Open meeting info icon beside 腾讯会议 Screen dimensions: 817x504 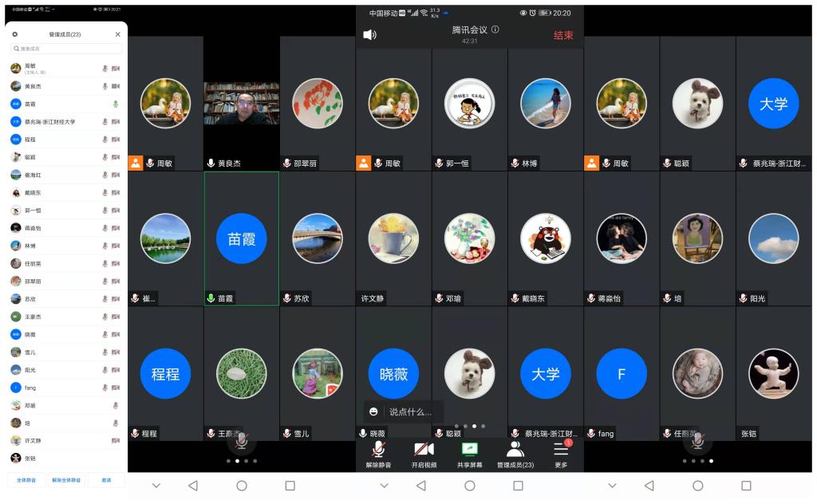[x=495, y=30]
